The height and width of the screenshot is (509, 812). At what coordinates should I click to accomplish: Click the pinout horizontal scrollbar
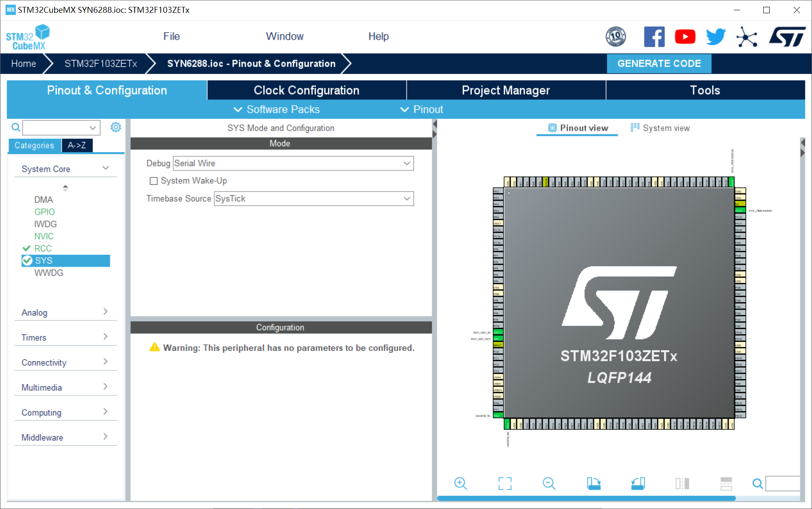point(586,498)
